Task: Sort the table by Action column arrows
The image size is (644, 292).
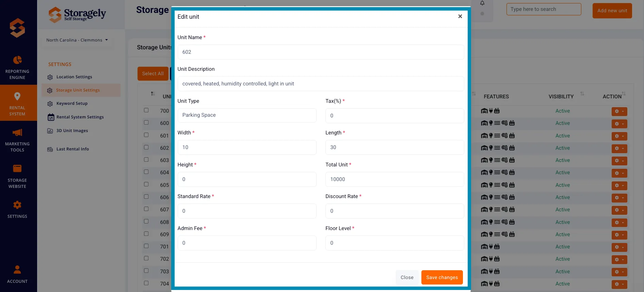Action: click(x=624, y=94)
